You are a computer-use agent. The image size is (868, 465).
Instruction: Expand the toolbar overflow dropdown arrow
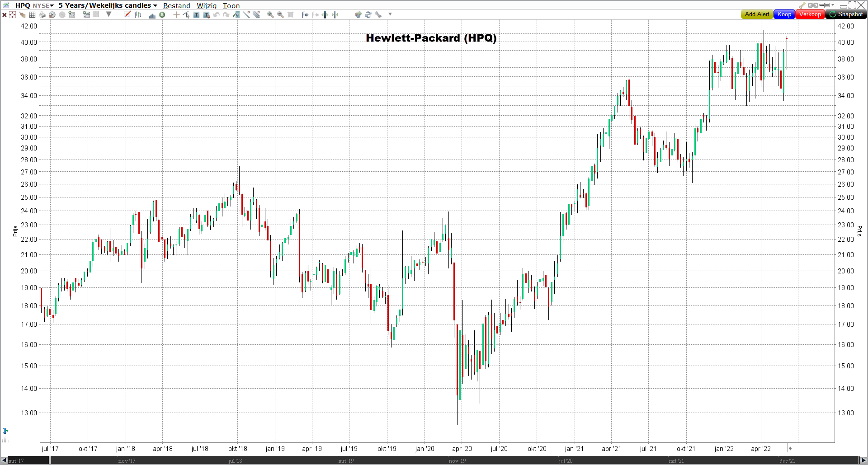390,14
